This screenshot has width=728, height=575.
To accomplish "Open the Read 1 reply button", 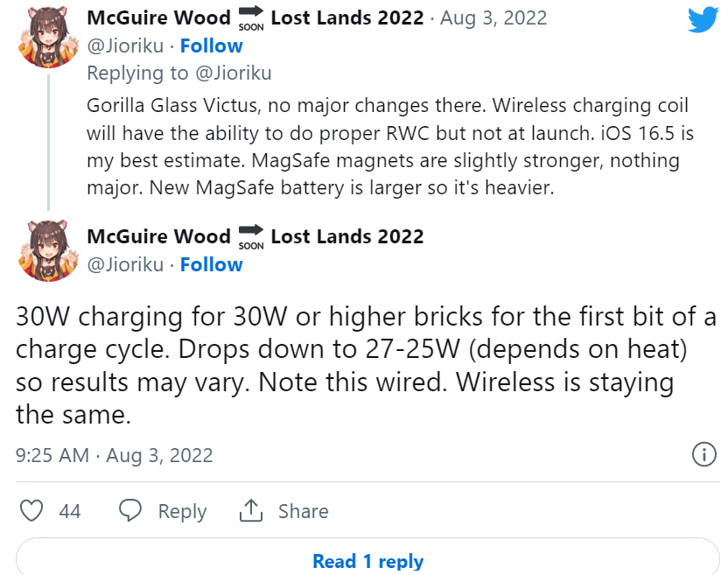I will coord(367,561).
